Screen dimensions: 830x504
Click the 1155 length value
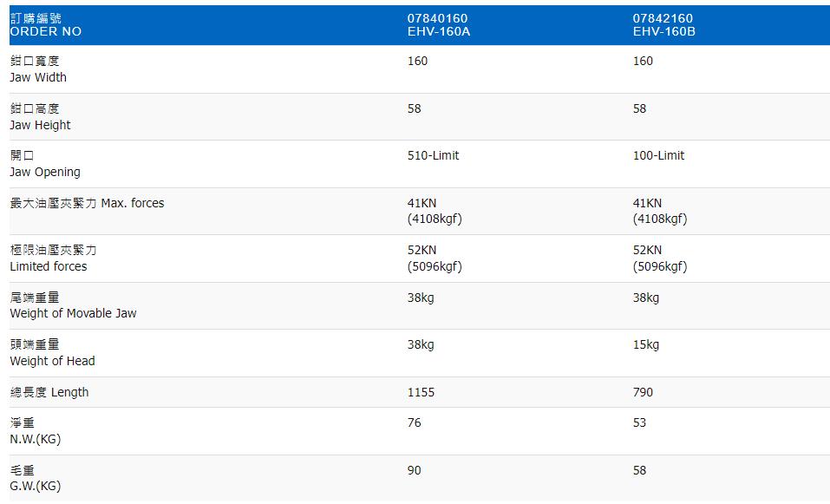pos(421,392)
